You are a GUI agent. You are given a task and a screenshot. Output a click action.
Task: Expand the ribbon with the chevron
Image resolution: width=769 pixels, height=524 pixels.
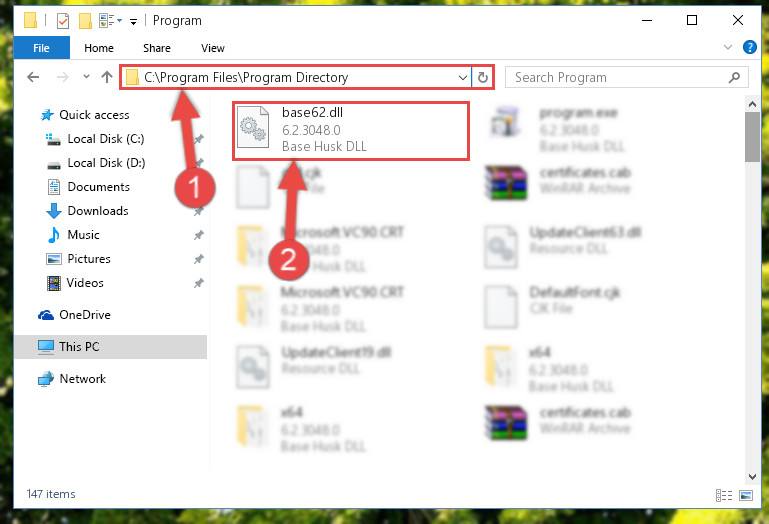(x=728, y=47)
